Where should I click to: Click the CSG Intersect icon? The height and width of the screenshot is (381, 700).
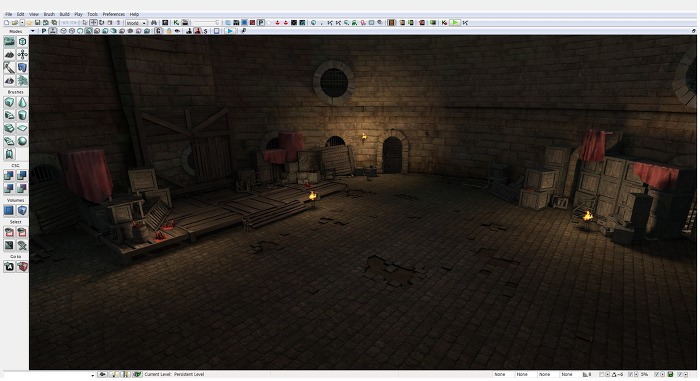point(9,188)
